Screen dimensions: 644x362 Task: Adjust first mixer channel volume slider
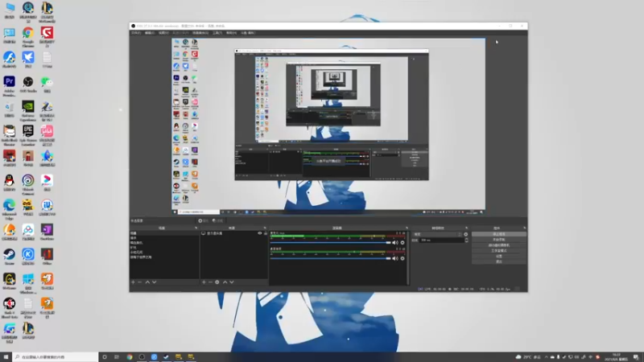(331, 243)
